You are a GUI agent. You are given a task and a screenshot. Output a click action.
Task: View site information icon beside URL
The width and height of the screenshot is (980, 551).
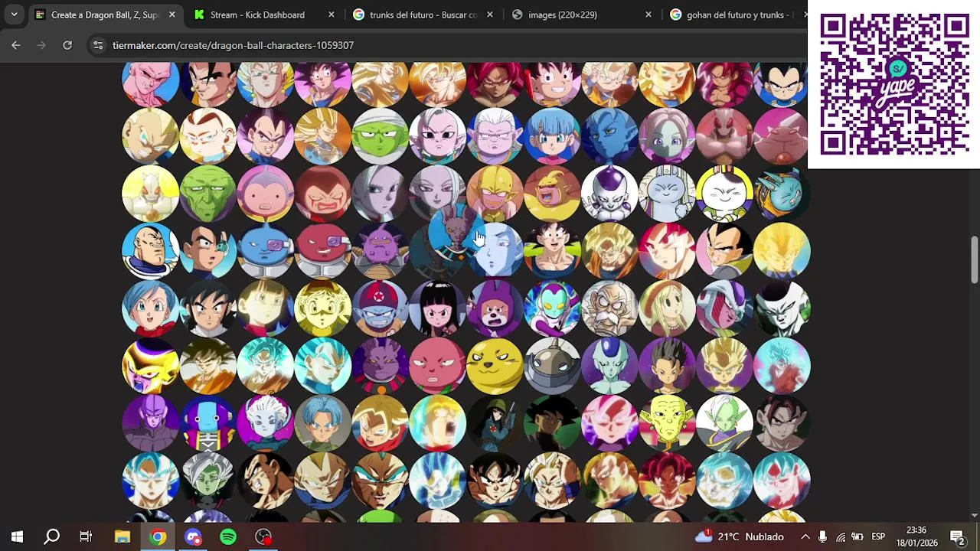pos(98,45)
